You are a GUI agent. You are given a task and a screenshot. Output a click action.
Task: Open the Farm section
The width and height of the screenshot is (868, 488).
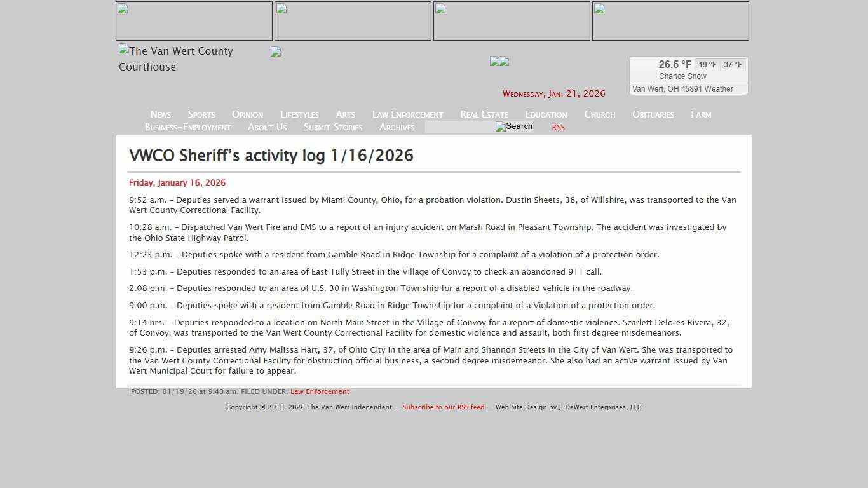(x=700, y=114)
